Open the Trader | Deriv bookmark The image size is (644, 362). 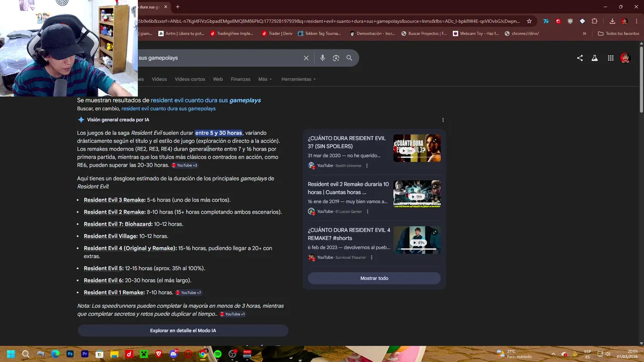pyautogui.click(x=277, y=34)
